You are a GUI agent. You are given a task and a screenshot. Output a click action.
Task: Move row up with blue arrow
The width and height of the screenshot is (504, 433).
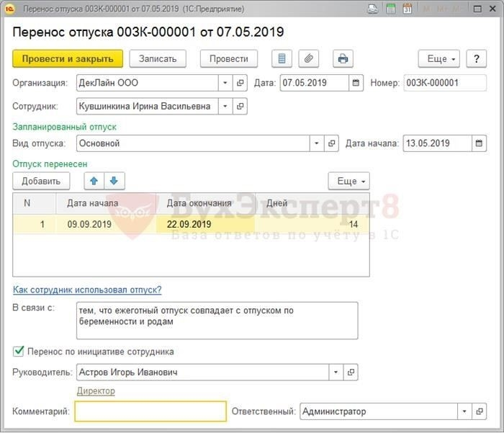click(x=94, y=180)
